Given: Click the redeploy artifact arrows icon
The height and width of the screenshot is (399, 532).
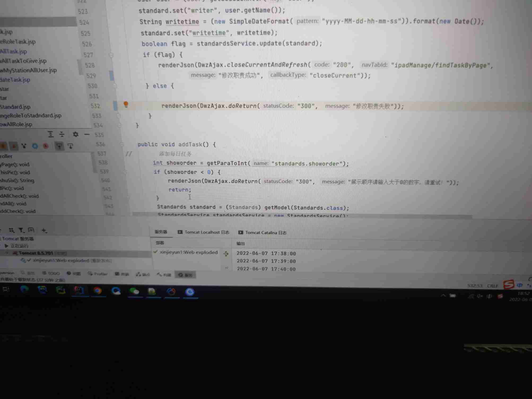Looking at the screenshot, I should pos(226,254).
